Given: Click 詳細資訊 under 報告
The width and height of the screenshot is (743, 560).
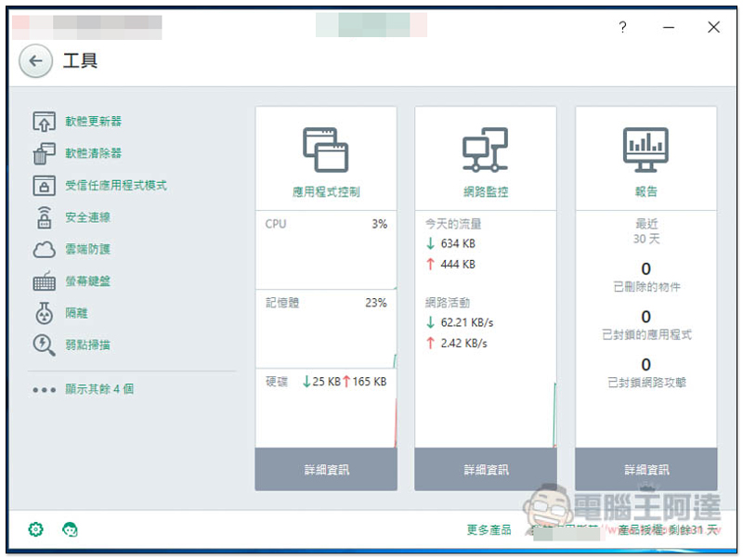Looking at the screenshot, I should click(645, 469).
